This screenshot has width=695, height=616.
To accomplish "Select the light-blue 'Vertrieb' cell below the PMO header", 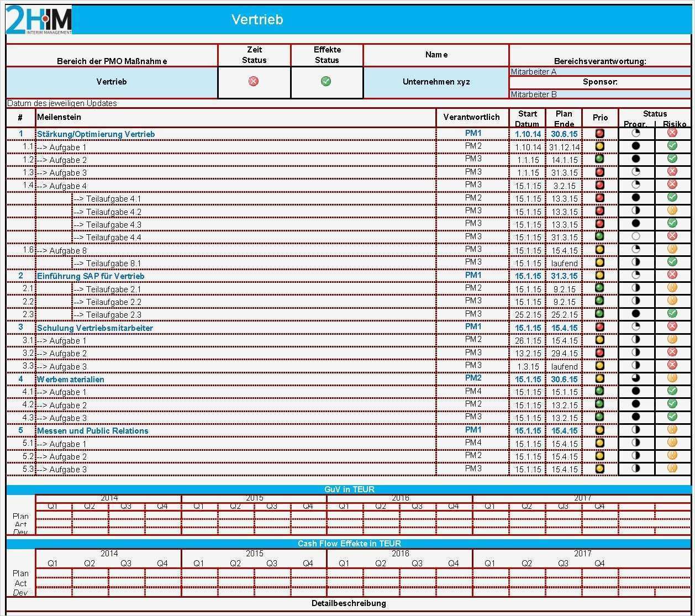I will tap(112, 82).
